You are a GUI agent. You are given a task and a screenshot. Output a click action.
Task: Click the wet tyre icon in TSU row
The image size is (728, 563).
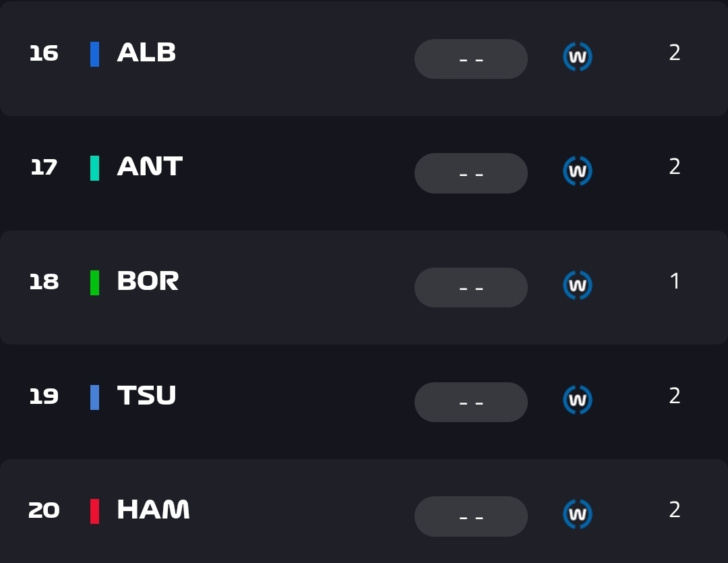coord(578,400)
